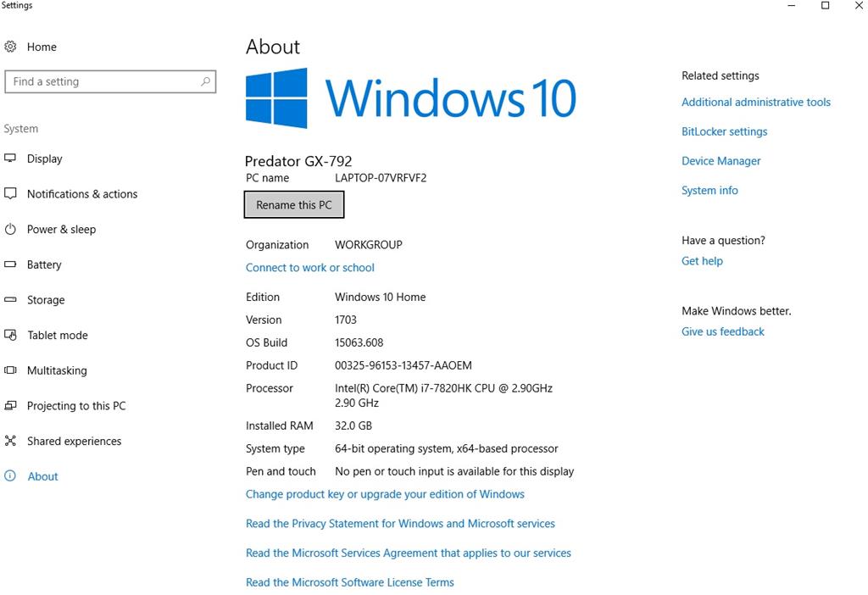Focus the Find a setting search box

(x=110, y=81)
